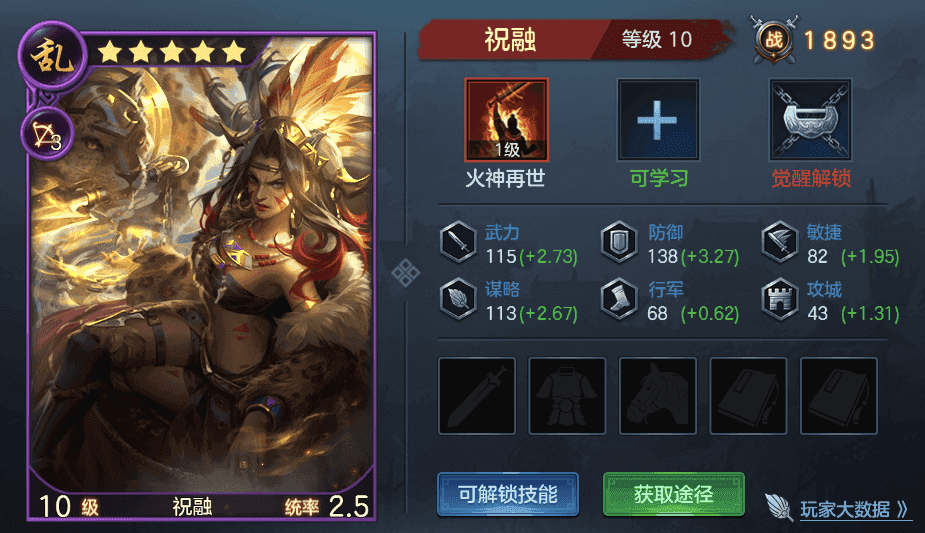Pick the last empty book slot
Screen dimensions: 925x533
pyautogui.click(x=839, y=396)
